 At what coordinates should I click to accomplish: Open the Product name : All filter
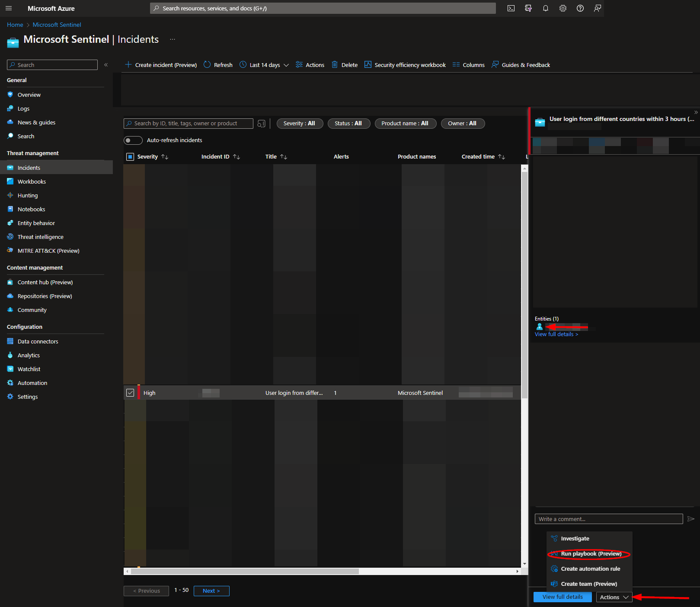click(x=405, y=124)
